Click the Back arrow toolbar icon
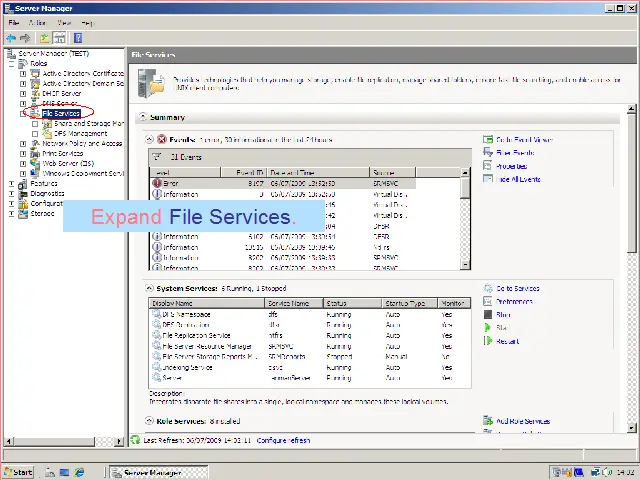 tap(11, 38)
